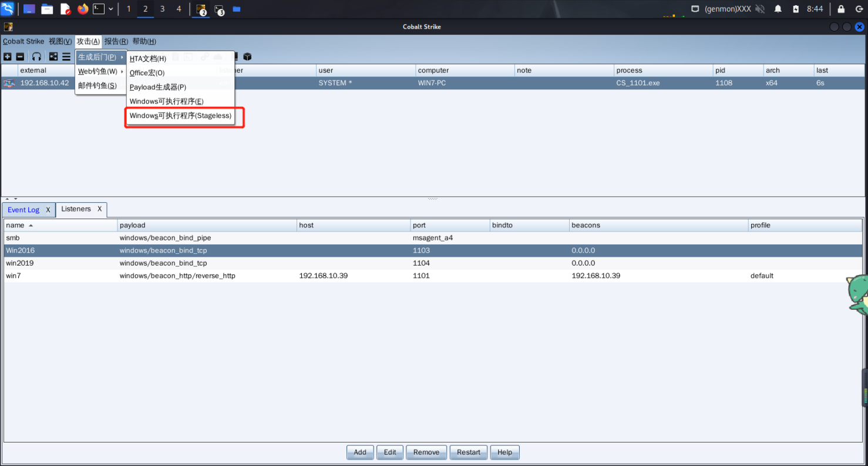Select the win2019 listener row
Viewport: 868px width, 466px height.
(x=433, y=263)
